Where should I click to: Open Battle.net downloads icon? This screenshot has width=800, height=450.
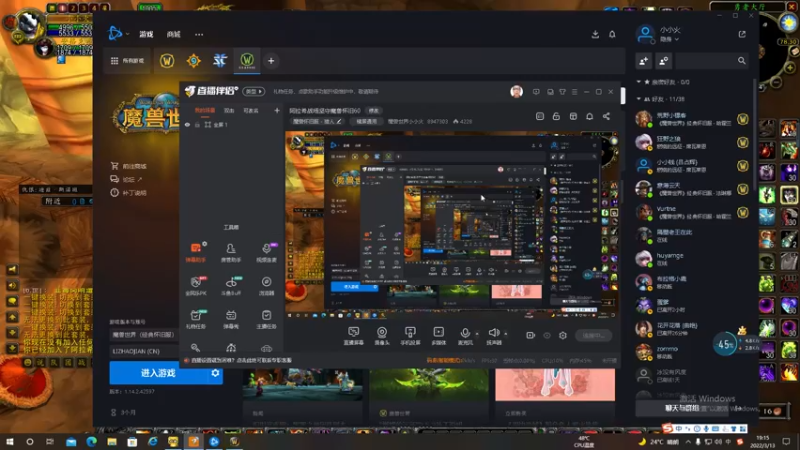[595, 34]
